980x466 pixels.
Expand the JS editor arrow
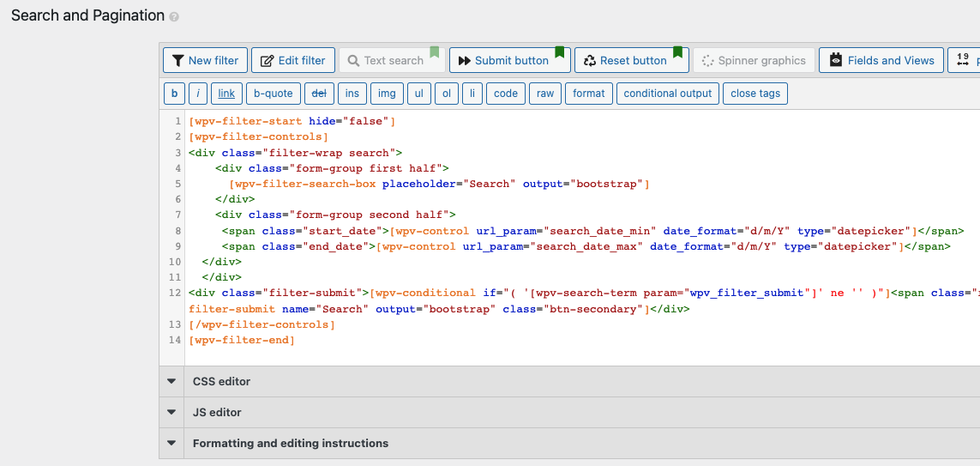[x=171, y=412]
